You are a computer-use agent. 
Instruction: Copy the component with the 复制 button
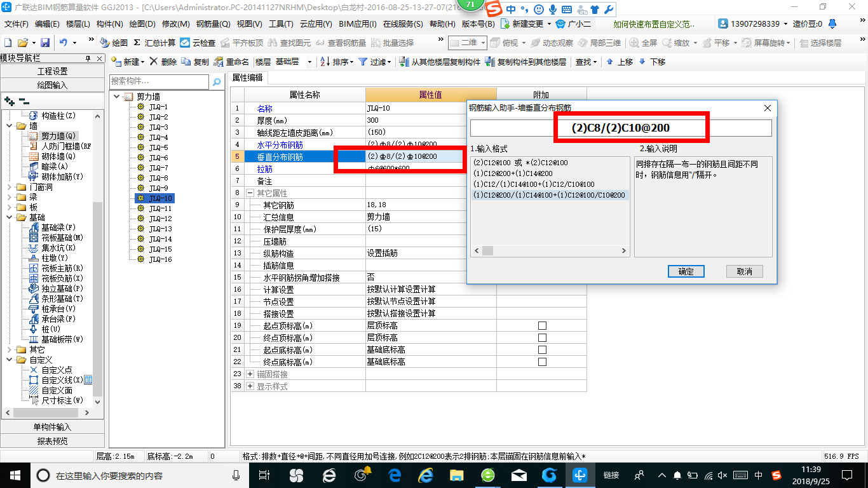195,62
